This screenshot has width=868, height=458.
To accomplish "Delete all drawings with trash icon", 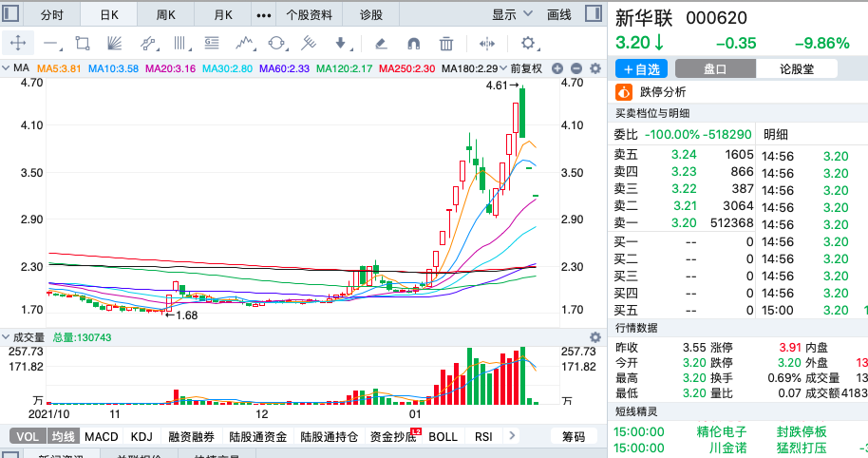I will [x=446, y=43].
